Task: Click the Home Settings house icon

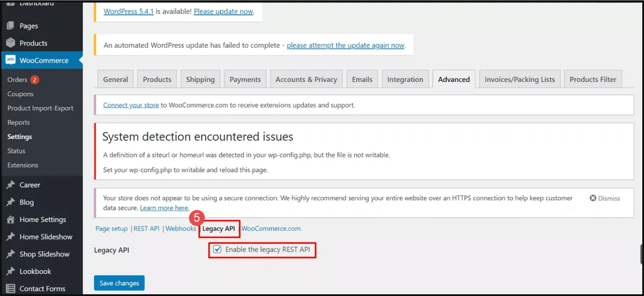Action: (x=10, y=219)
